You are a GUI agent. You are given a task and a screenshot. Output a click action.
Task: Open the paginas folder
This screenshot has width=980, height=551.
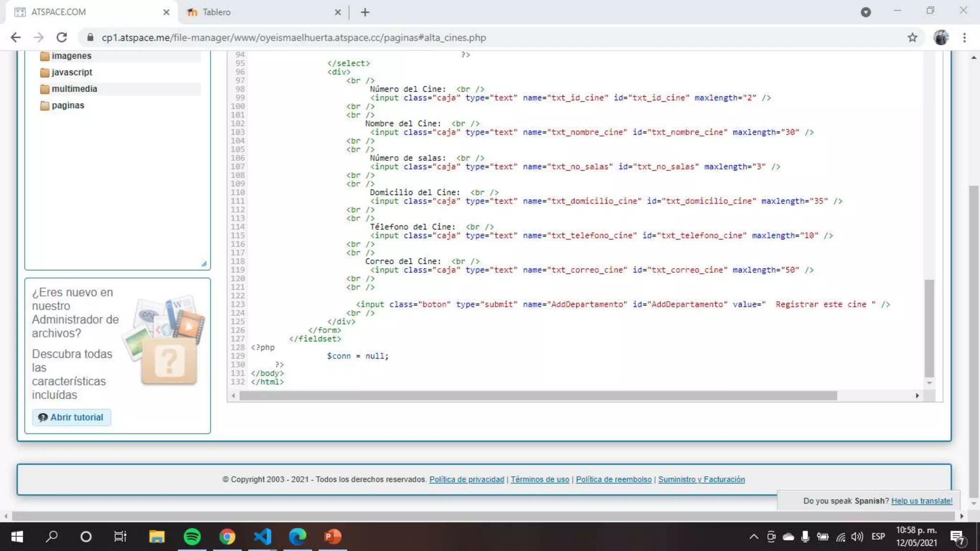[x=67, y=105]
